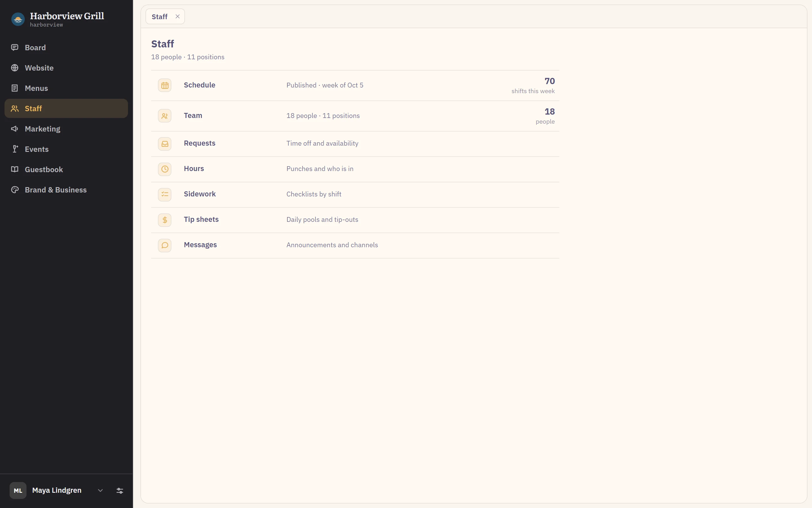The width and height of the screenshot is (812, 508).
Task: Click 'Published · week of Oct 5' text
Action: [325, 85]
